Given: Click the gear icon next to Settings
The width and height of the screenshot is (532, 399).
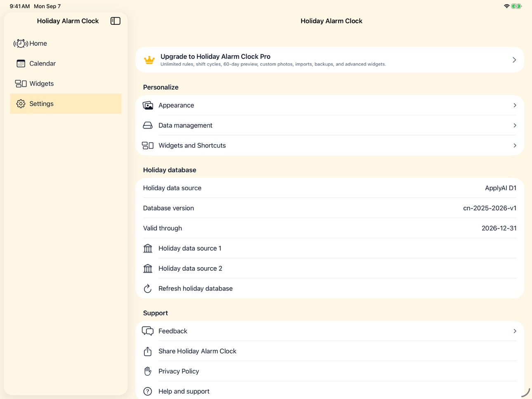Looking at the screenshot, I should 21,104.
